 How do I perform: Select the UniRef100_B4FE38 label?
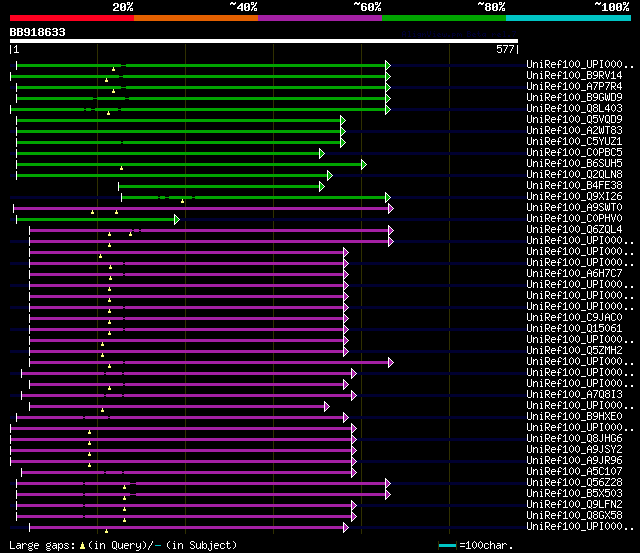574,185
